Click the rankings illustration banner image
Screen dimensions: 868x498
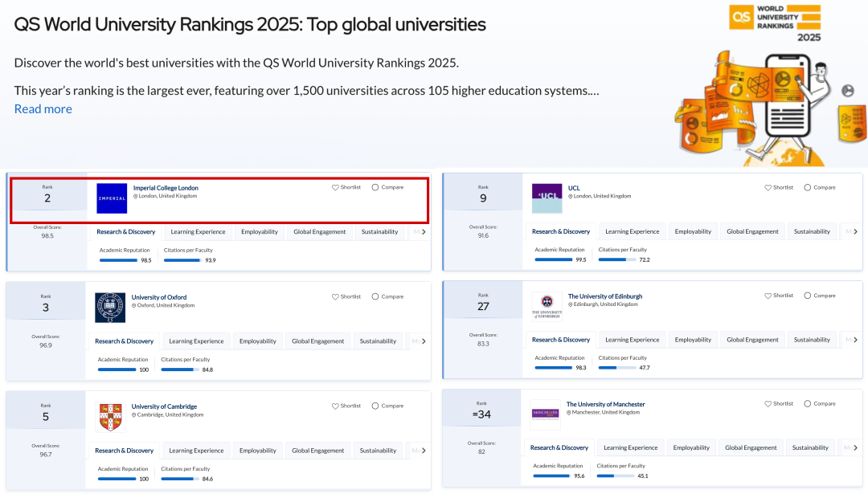[x=769, y=108]
